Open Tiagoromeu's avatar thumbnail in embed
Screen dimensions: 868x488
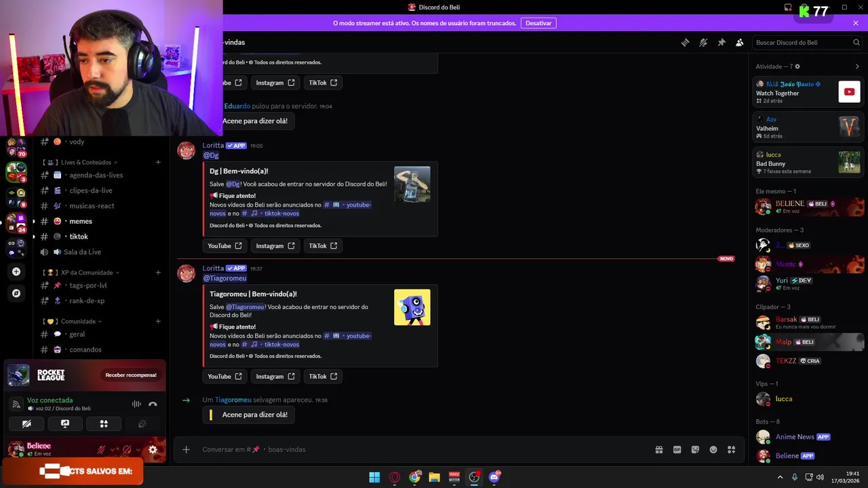pos(412,308)
